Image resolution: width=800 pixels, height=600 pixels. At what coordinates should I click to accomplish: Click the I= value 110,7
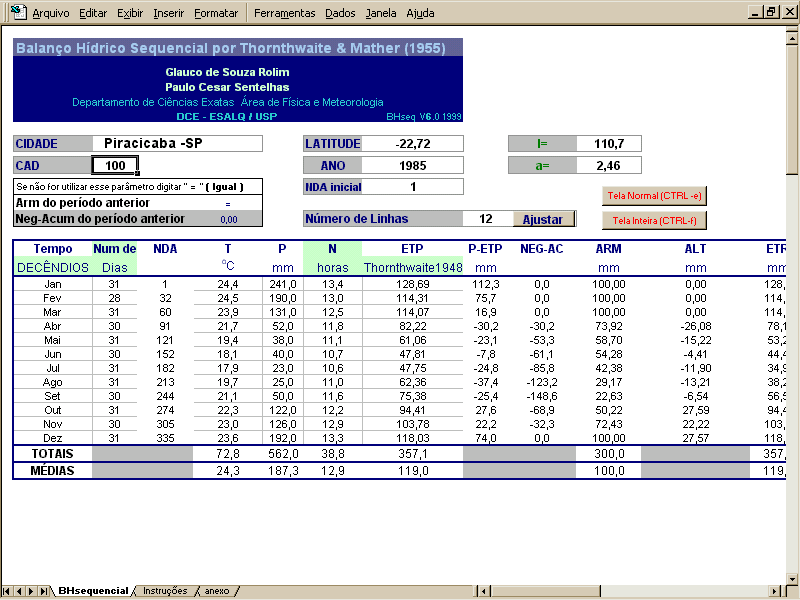(609, 144)
